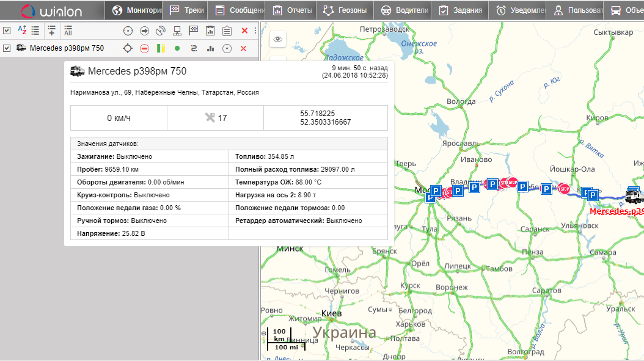644x361 pixels.
Task: Open the circled down-arrow menu for Mercedes
Action: coord(227,48)
